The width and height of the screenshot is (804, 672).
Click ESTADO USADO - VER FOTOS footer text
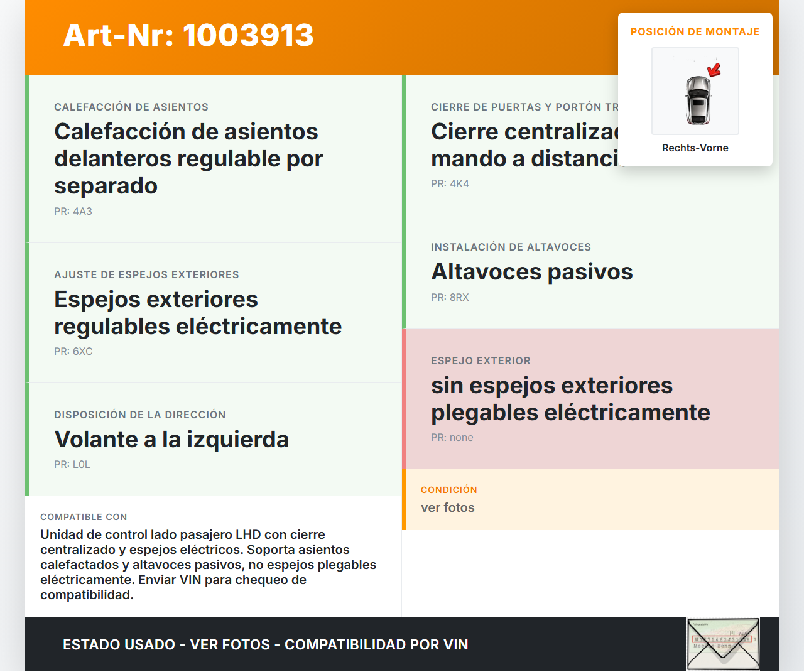click(x=265, y=644)
